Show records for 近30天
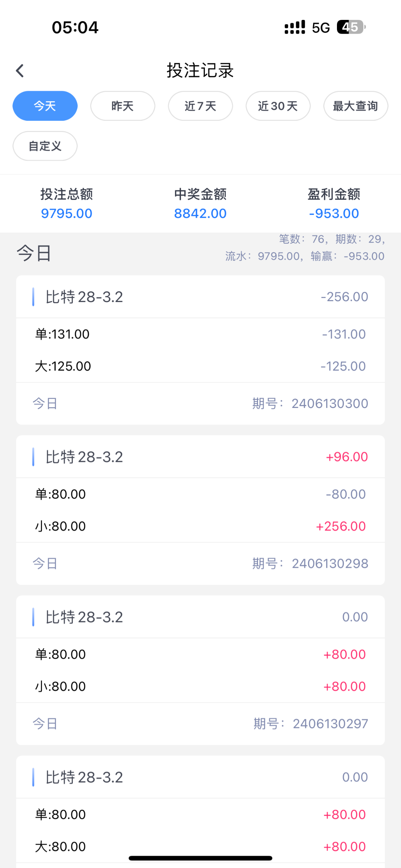This screenshot has height=868, width=401. coord(278,106)
